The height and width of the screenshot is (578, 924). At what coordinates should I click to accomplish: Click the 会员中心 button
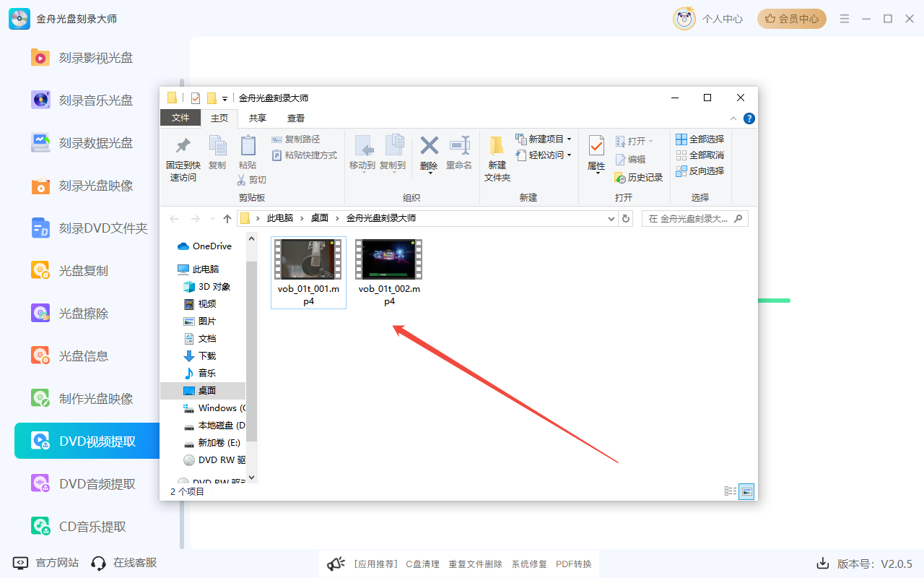pos(792,19)
